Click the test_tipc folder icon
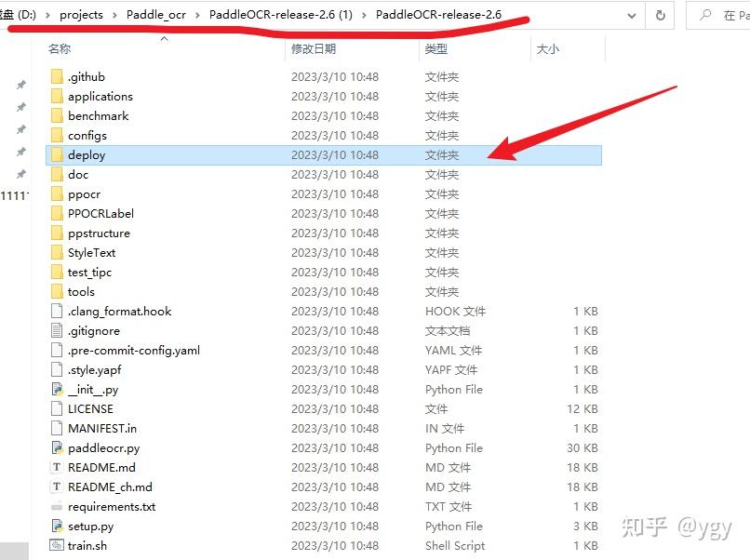This screenshot has height=560, width=750. [x=57, y=273]
